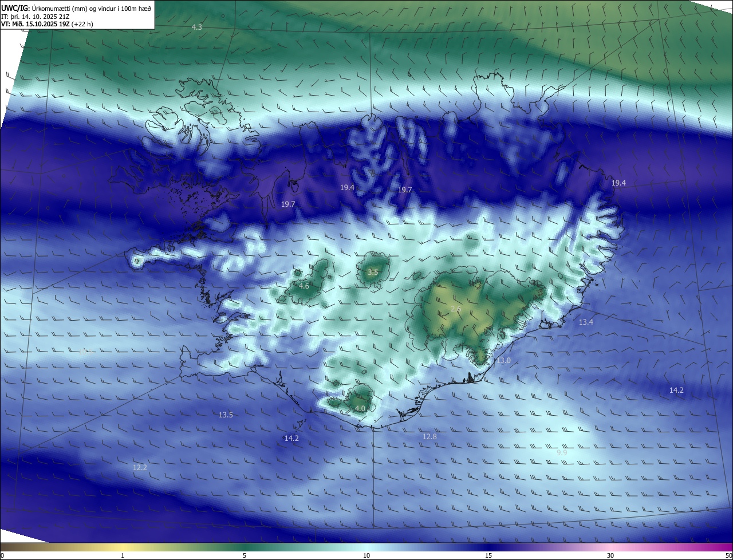Viewport: 733px width, 560px height.
Task: Click the colorbar tick label 50
Action: tap(728, 555)
